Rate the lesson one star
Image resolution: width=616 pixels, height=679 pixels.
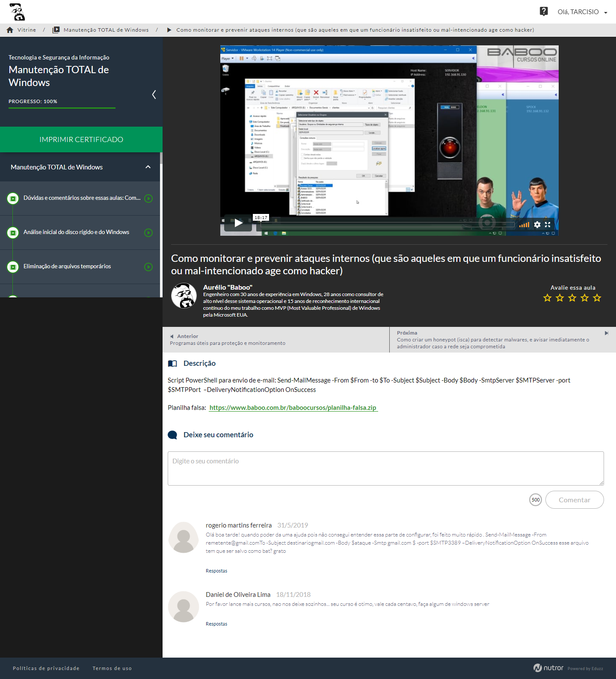click(x=547, y=298)
